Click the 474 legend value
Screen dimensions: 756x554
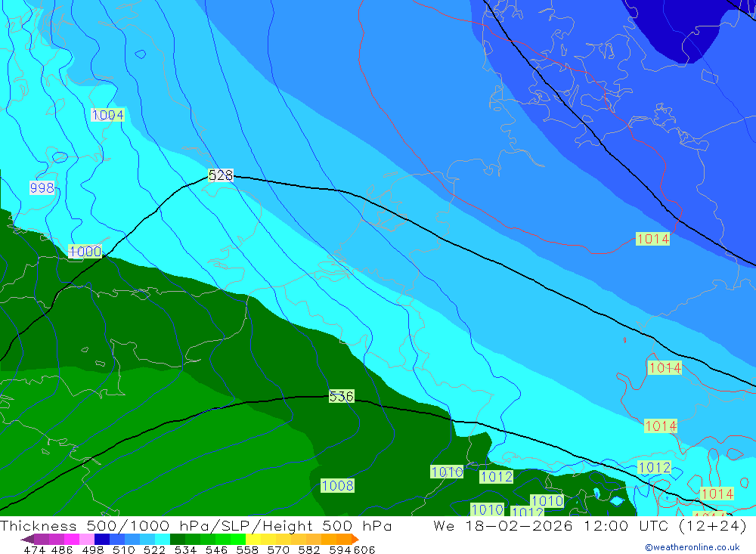pyautogui.click(x=34, y=549)
